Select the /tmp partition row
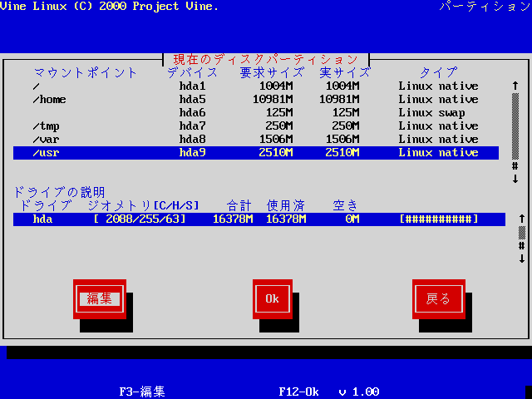Image resolution: width=532 pixels, height=399 pixels. [256, 126]
